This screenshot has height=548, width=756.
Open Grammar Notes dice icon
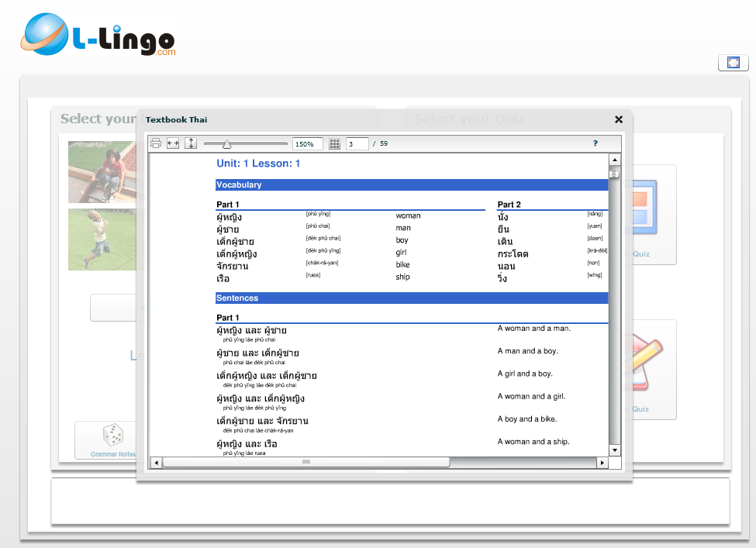pos(113,435)
